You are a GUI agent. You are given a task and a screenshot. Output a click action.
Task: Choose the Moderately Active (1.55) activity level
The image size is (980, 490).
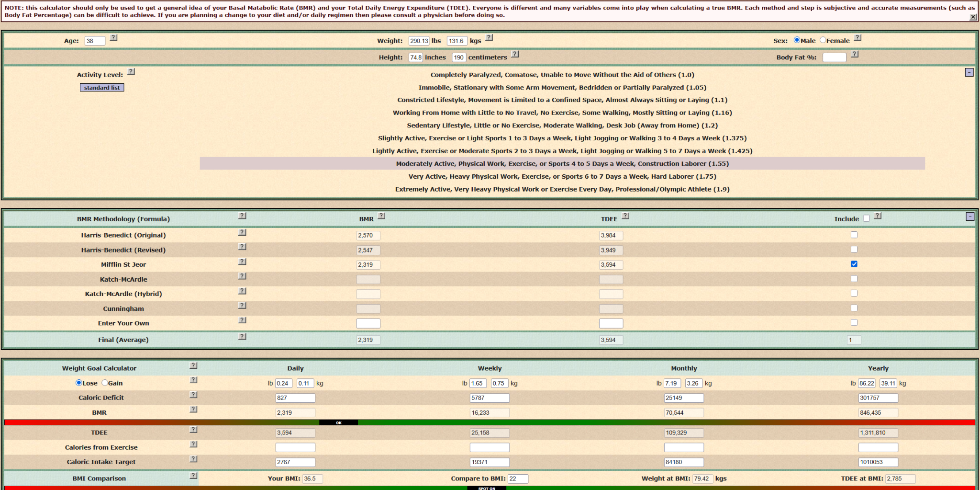(562, 164)
